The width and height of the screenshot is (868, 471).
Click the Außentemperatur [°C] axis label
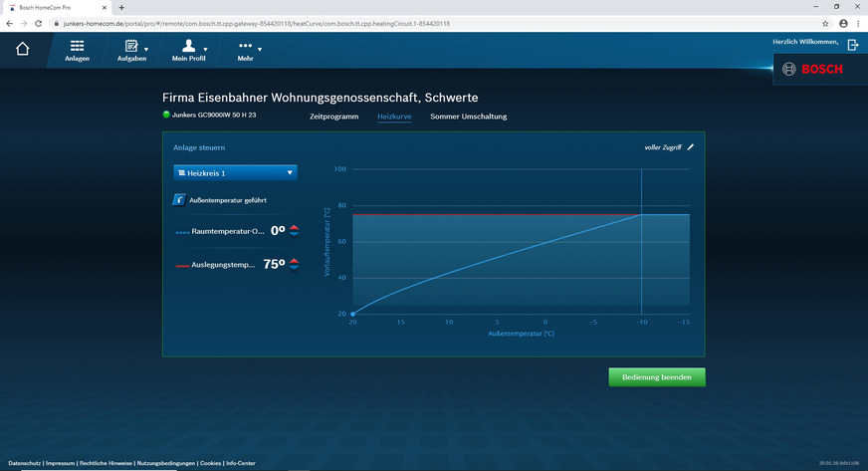click(x=521, y=334)
